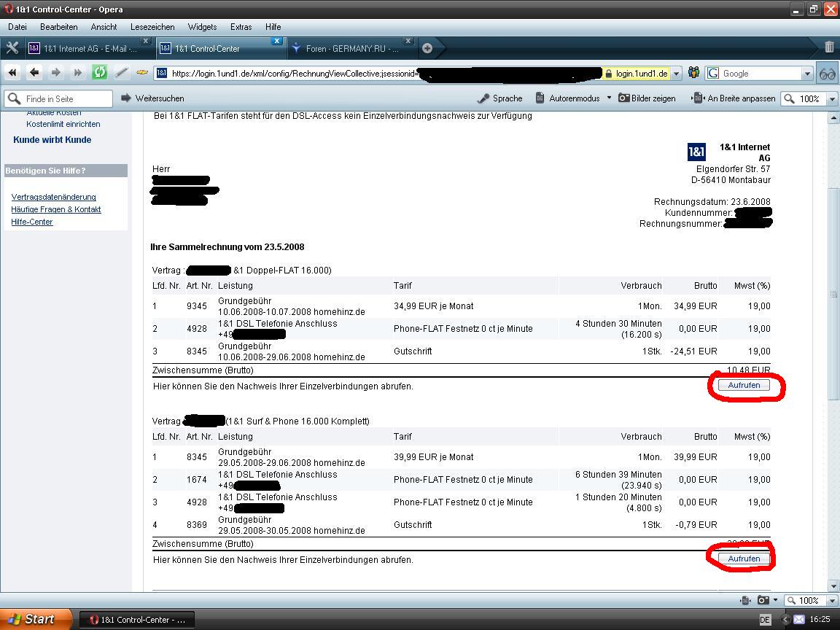840x630 pixels.
Task: Open the Ansicht menu
Action: point(104,27)
